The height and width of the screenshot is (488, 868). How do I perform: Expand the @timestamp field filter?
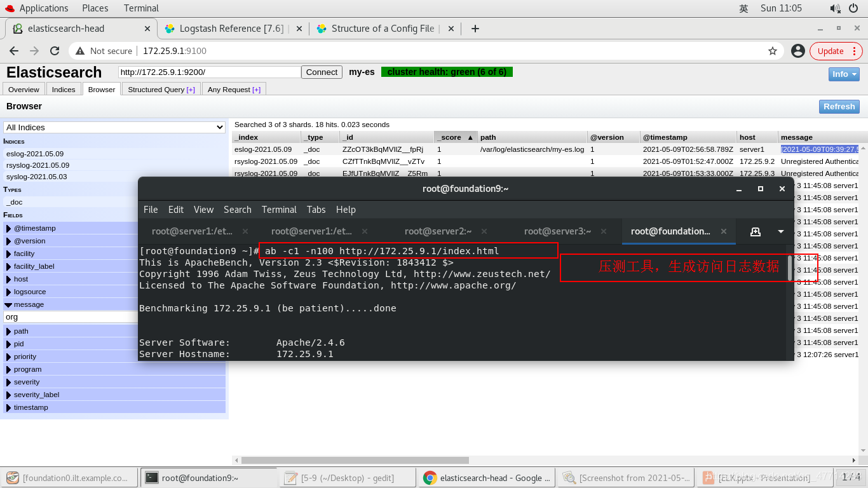114,228
